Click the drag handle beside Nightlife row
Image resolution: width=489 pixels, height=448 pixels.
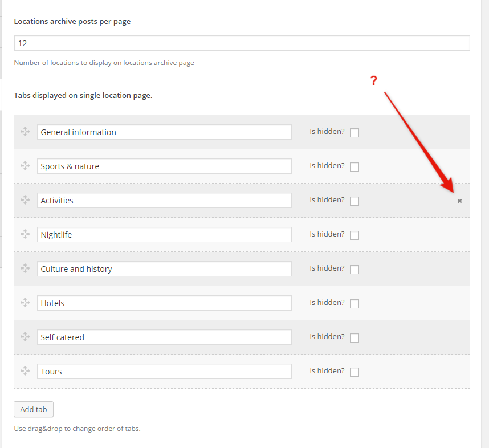[x=25, y=234]
